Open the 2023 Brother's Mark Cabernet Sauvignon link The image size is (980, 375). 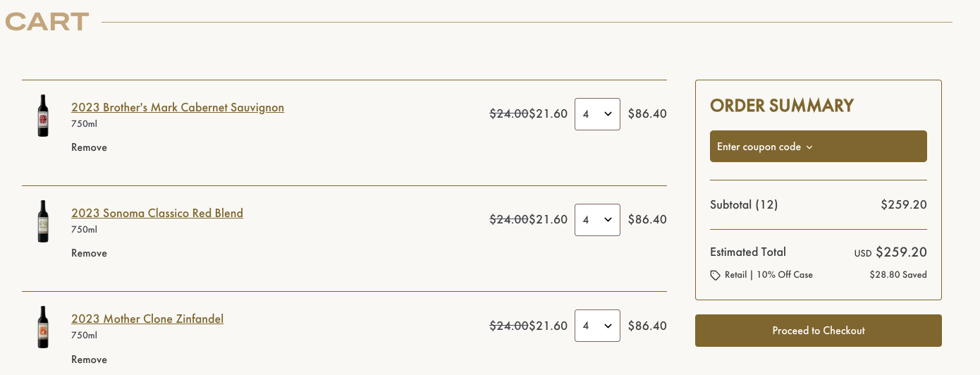pos(178,108)
